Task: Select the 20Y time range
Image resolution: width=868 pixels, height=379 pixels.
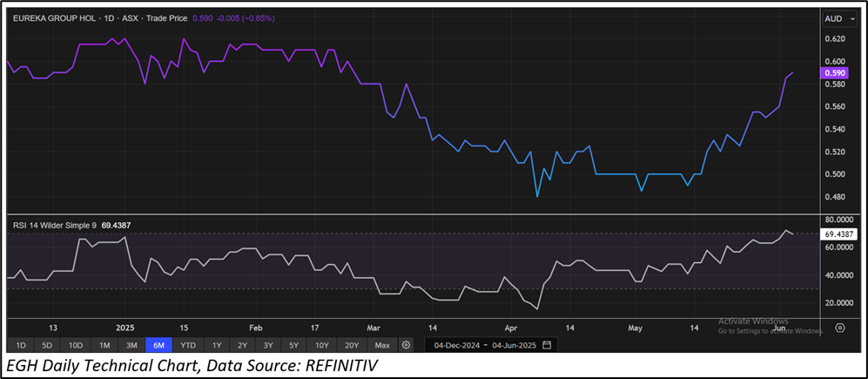Action: coord(352,345)
